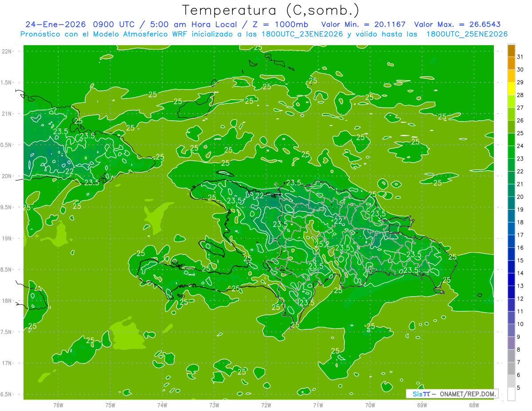The height and width of the screenshot is (411, 532).
Task: Click the '76W' longitude axis label
Action: click(58, 405)
